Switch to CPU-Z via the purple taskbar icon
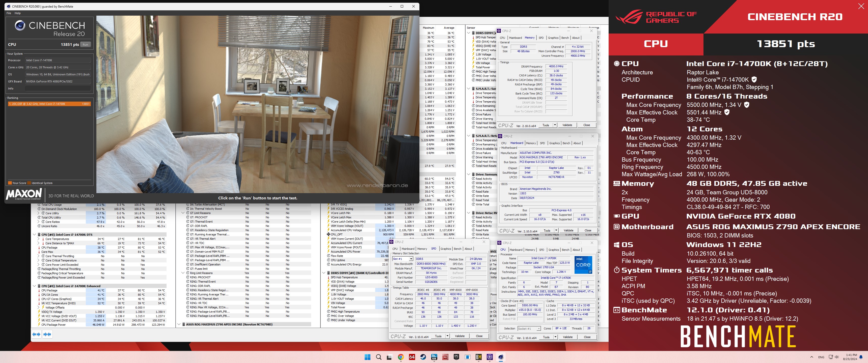This screenshot has width=868, height=363. pos(490,357)
